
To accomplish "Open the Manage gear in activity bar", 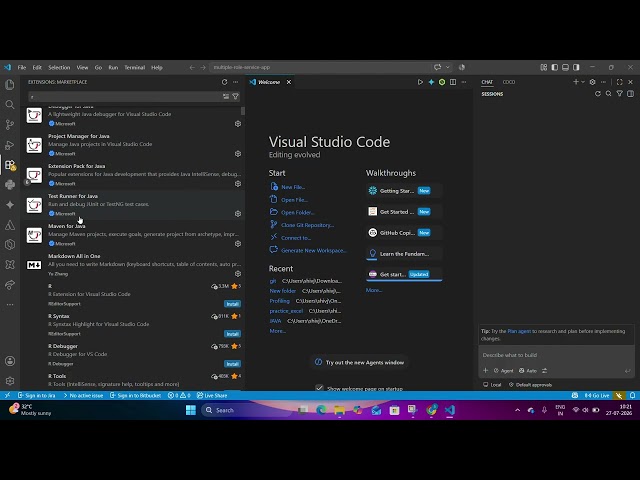I will 10,381.
